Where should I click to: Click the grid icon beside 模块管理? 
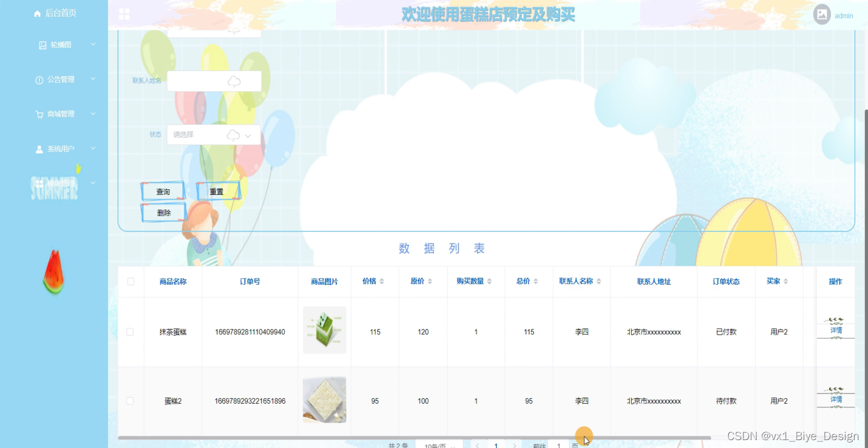39,183
